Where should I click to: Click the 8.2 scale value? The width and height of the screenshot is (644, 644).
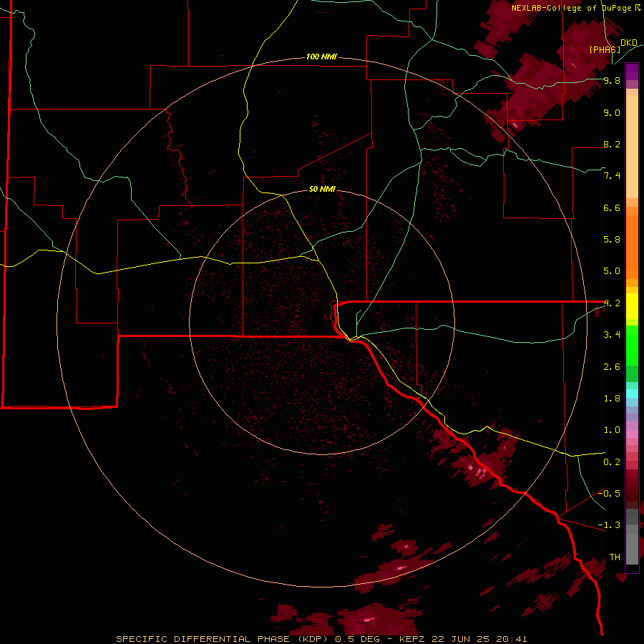click(612, 144)
